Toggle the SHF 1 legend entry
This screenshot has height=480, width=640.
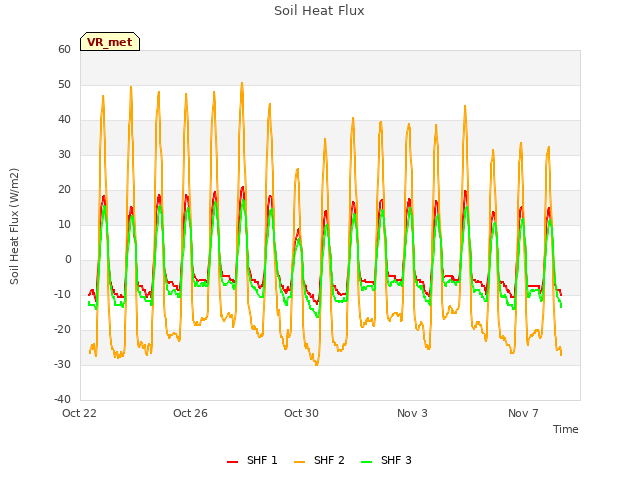252,460
